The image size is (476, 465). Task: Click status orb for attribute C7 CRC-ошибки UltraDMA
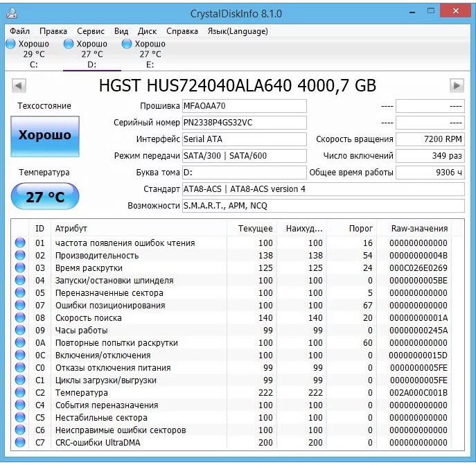pos(20,442)
